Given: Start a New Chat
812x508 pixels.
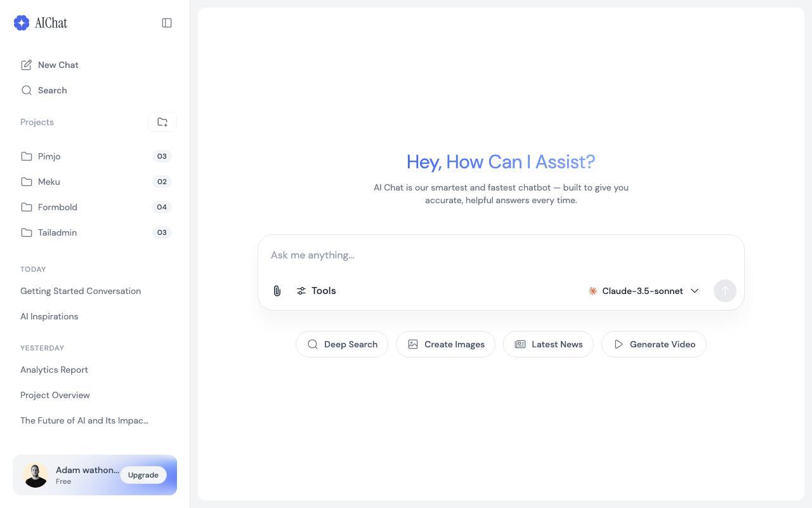Looking at the screenshot, I should [95, 65].
